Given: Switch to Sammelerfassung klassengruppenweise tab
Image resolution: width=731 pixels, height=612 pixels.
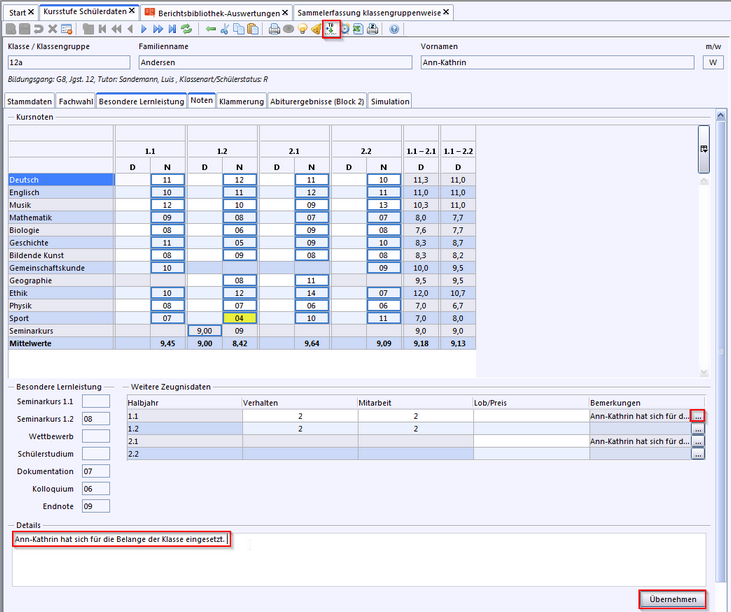Looking at the screenshot, I should tap(368, 12).
